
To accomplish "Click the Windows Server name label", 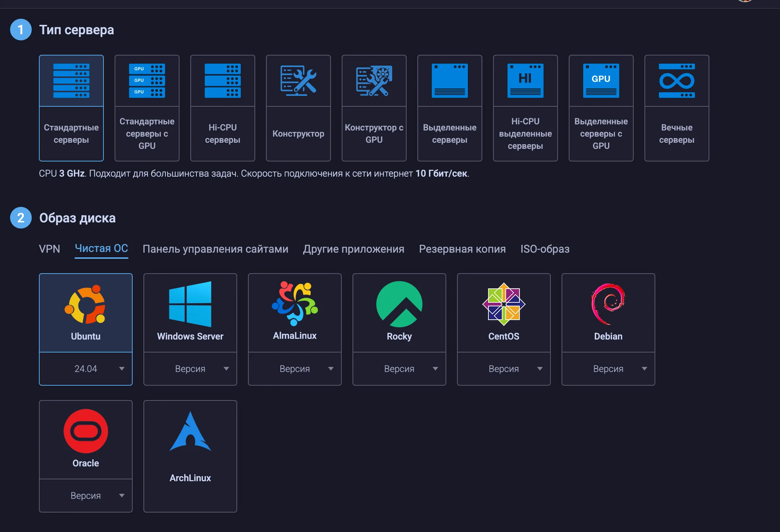I will (x=190, y=336).
